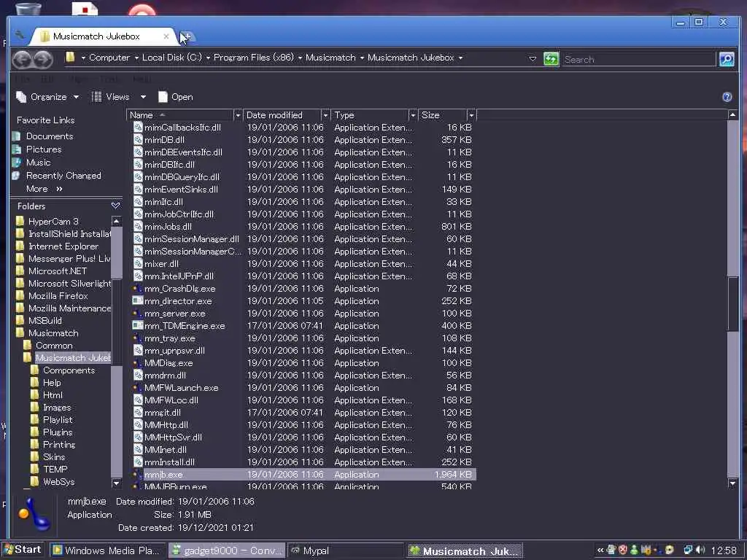The height and width of the screenshot is (560, 747).
Task: Click the file list scroll down arrow
Action: tap(732, 483)
